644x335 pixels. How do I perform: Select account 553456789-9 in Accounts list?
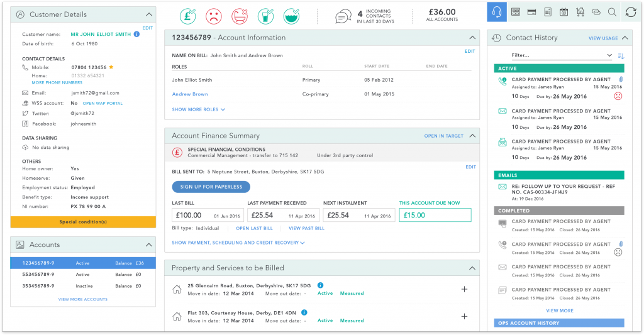[x=83, y=275]
